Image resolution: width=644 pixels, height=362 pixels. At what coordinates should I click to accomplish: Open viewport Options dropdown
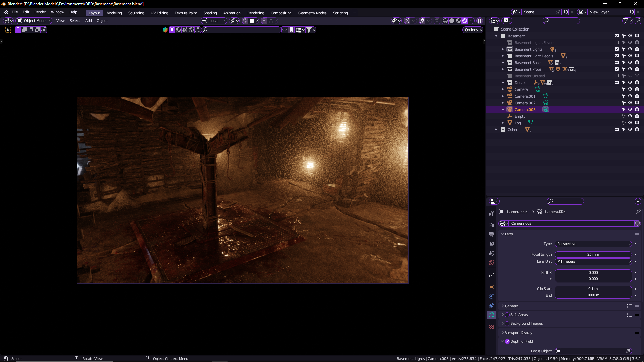pyautogui.click(x=473, y=30)
